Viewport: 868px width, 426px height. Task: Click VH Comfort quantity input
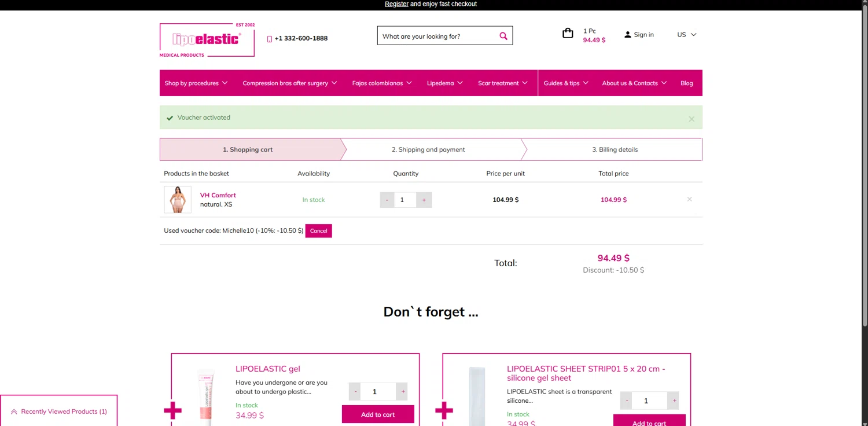(x=406, y=200)
